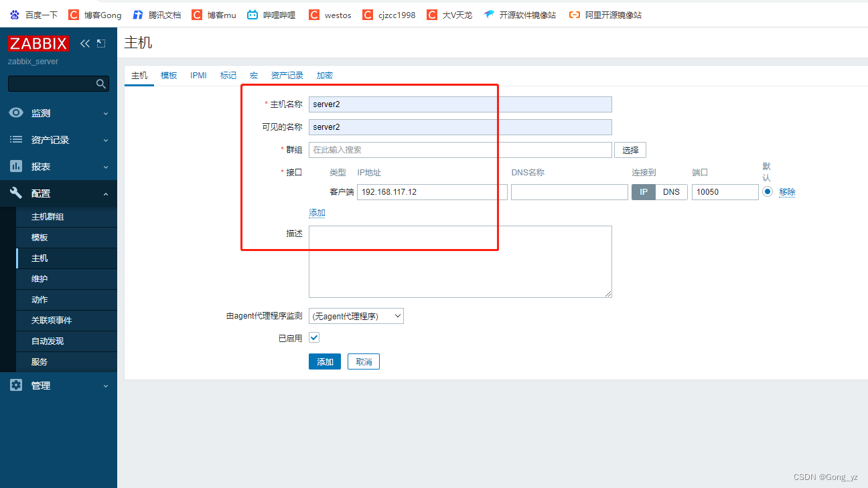868x488 pixels.
Task: Open the 哔哩哔哩 bookmark
Action: 271,15
